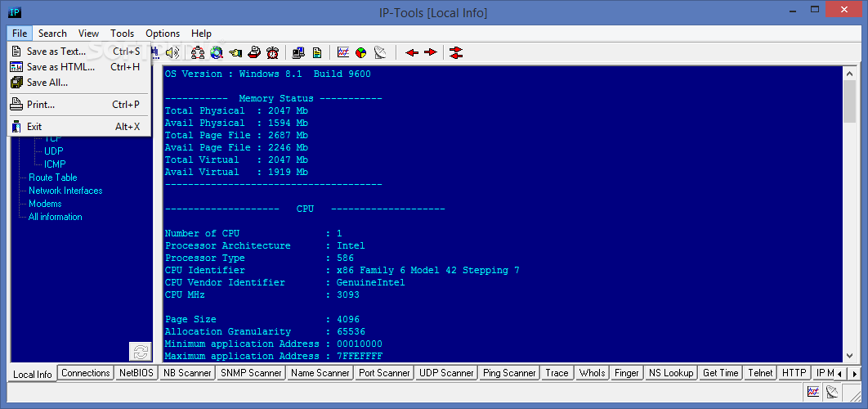Click the globe with magnifier toolbar icon
Viewport: 868px width, 409px height.
[217, 52]
